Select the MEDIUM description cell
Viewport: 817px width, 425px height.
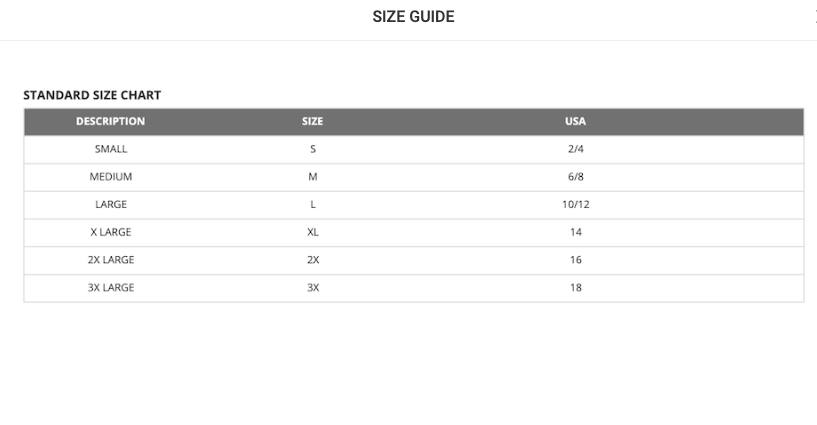pos(111,177)
